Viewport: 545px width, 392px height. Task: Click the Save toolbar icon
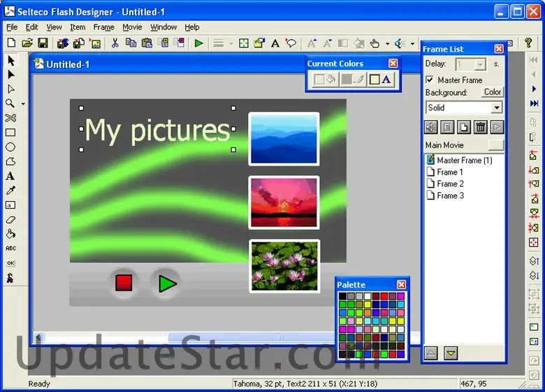click(43, 43)
